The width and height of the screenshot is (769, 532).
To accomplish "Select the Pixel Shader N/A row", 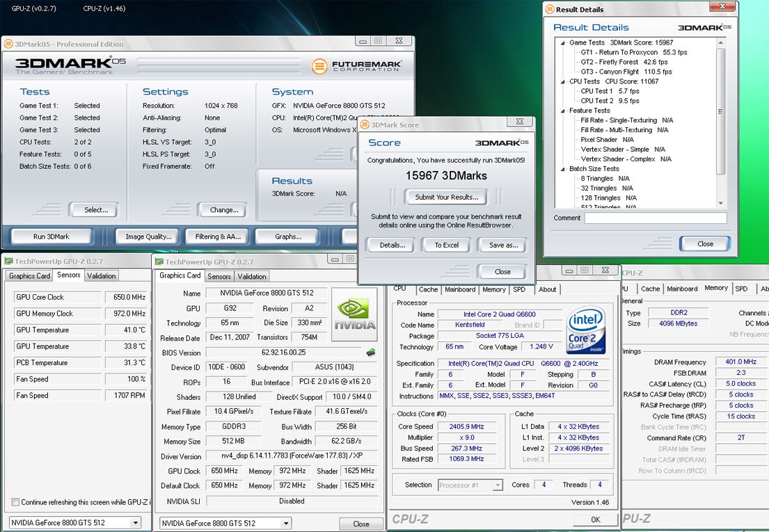I will point(607,140).
